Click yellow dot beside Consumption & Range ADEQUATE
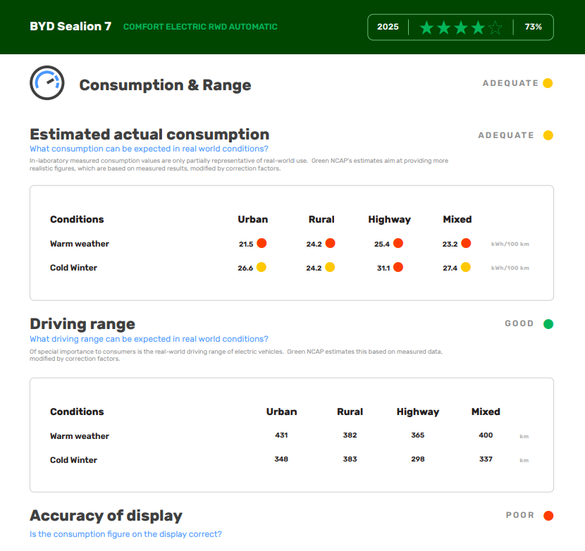The image size is (585, 551). [548, 83]
